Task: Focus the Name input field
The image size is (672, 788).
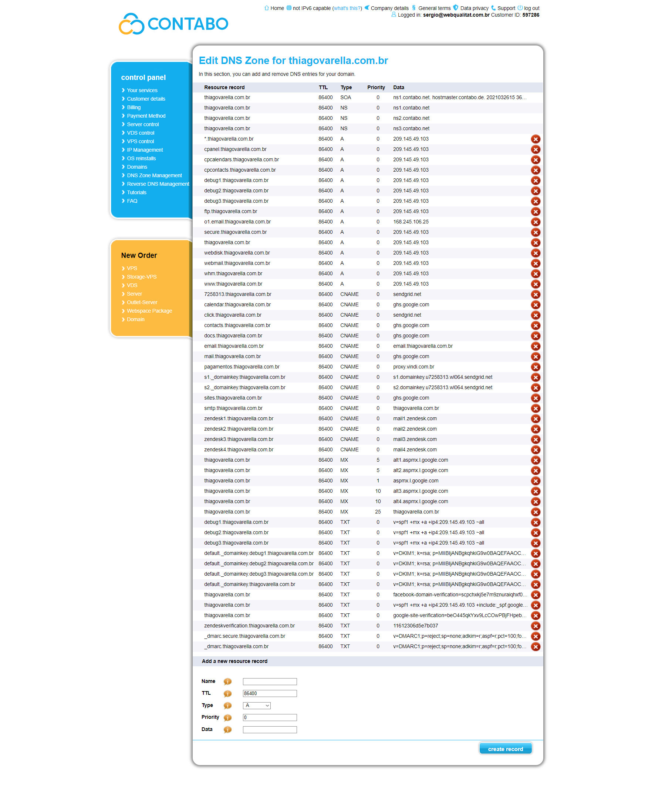Action: [x=270, y=681]
